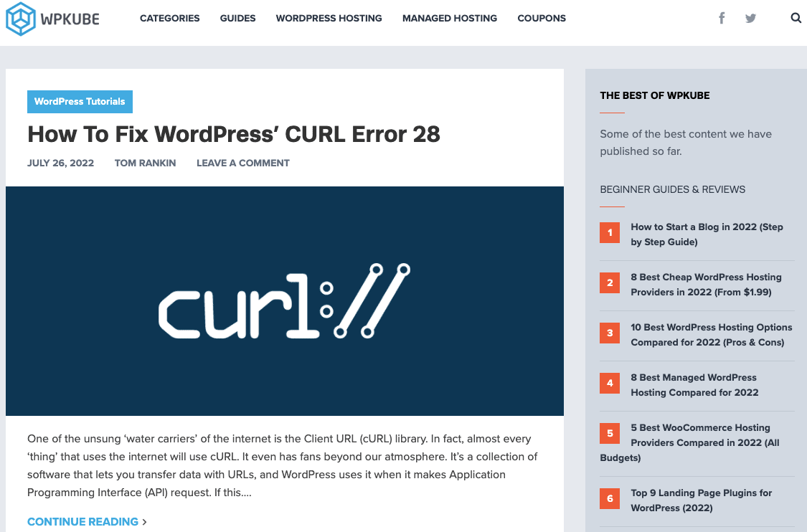Open Managed Hosting navigation item

click(x=449, y=18)
